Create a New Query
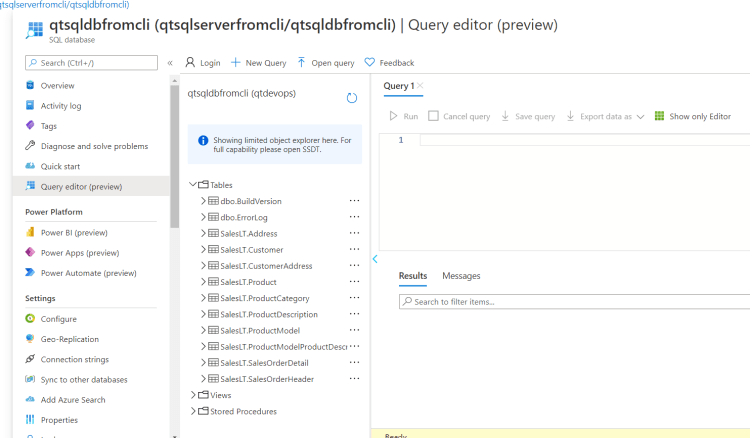This screenshot has height=438, width=750. (x=258, y=63)
